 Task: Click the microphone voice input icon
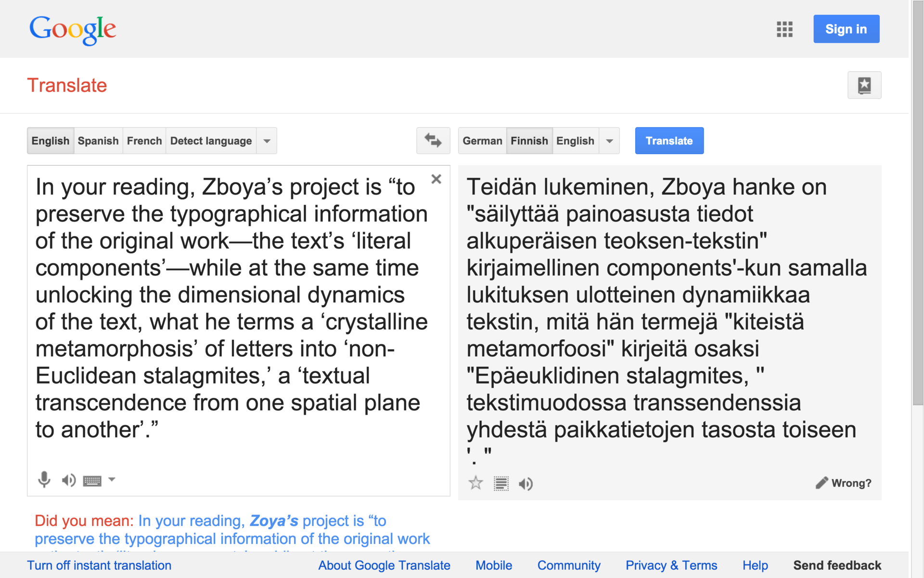(x=44, y=479)
